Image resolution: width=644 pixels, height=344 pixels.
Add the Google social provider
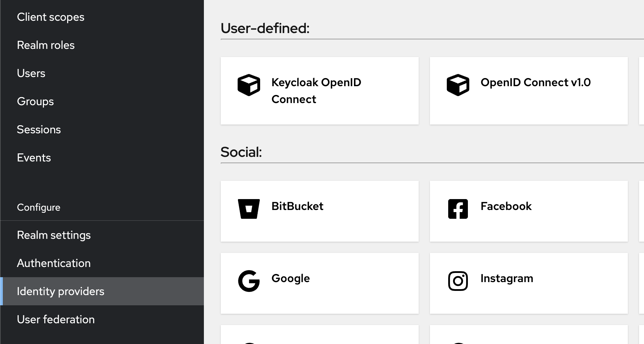[x=320, y=283]
